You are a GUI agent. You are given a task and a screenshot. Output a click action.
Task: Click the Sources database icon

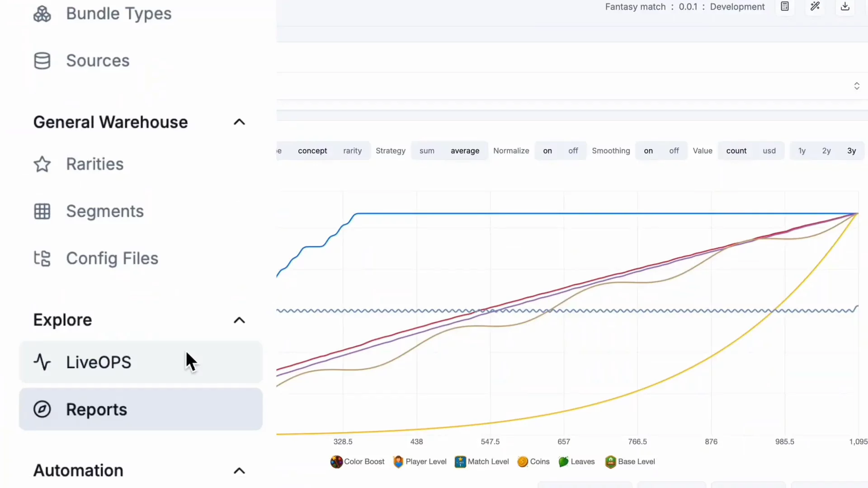[42, 61]
